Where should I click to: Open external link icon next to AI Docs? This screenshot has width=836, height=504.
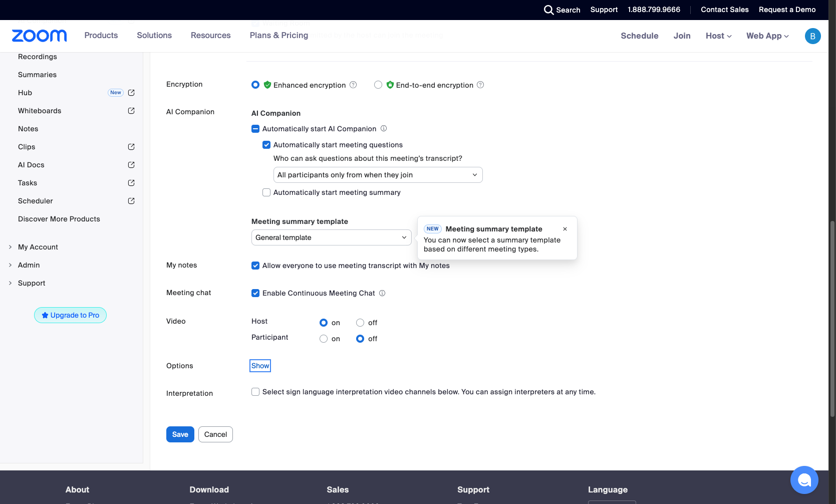pos(131,165)
